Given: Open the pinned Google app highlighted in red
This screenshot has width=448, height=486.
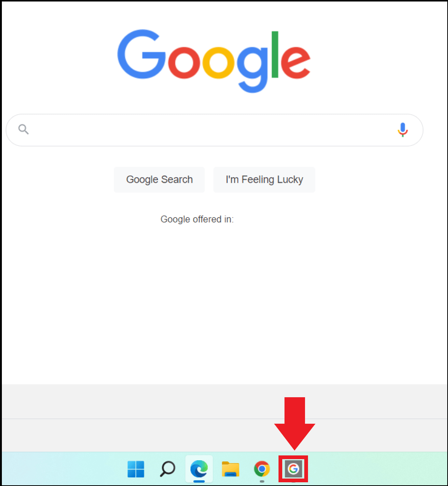Looking at the screenshot, I should [x=293, y=469].
